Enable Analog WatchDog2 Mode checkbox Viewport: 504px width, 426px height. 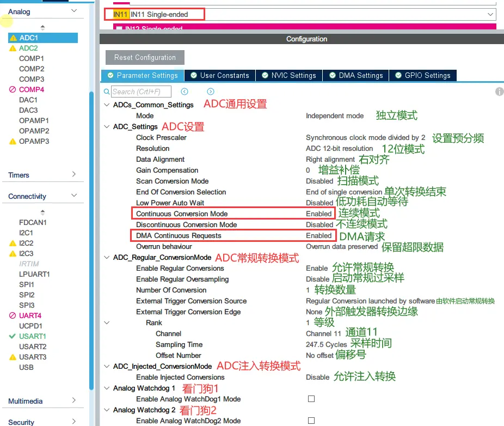click(311, 421)
